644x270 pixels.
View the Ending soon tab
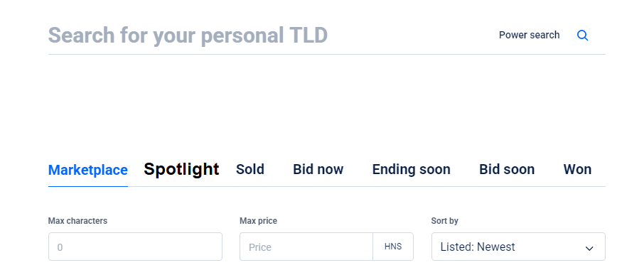tap(411, 170)
